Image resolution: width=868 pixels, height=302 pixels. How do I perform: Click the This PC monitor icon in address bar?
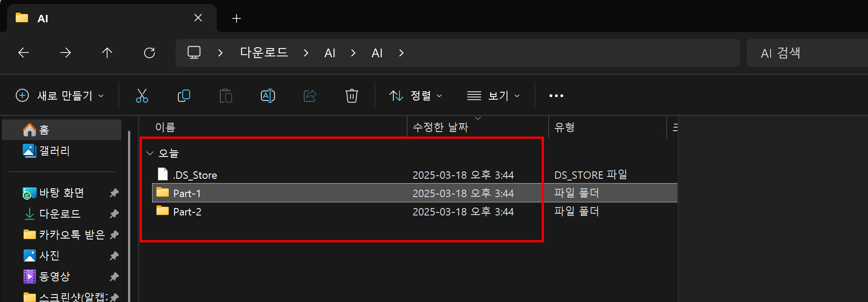[194, 52]
